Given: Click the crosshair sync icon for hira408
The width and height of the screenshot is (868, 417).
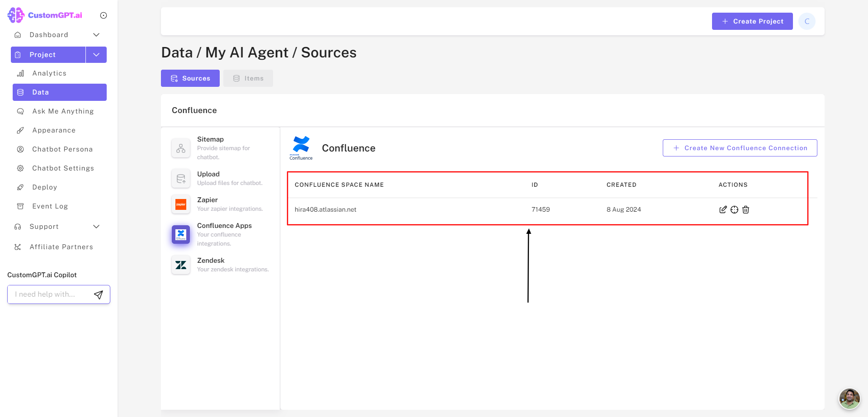Looking at the screenshot, I should coord(735,209).
